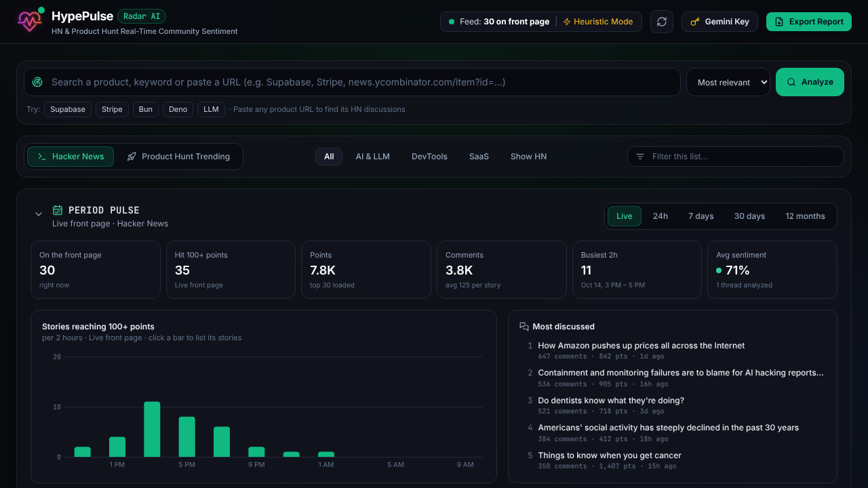Click the Avg sentiment 71% card

point(772,270)
